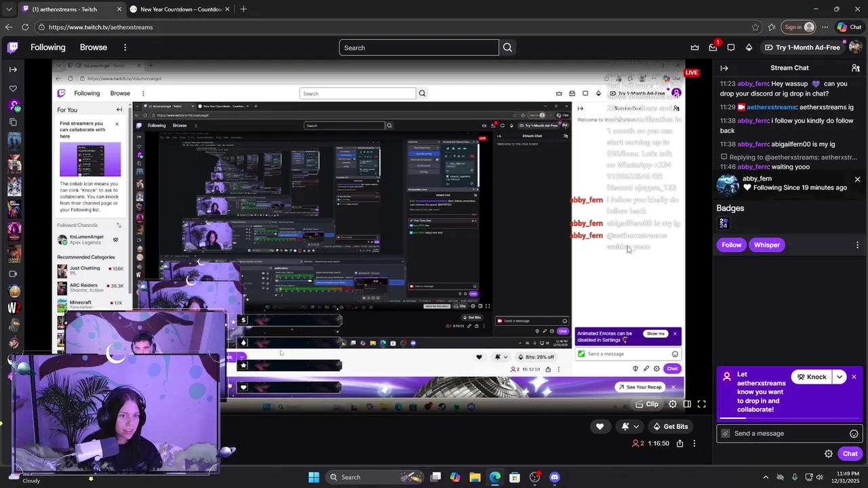Open the stories icon in the left sidebar

pos(13,122)
